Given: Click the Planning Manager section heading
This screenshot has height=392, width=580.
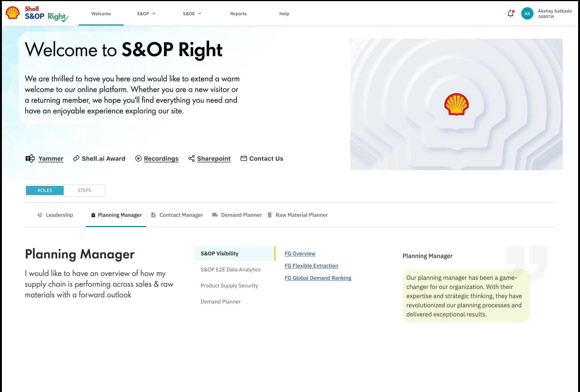Looking at the screenshot, I should [80, 254].
